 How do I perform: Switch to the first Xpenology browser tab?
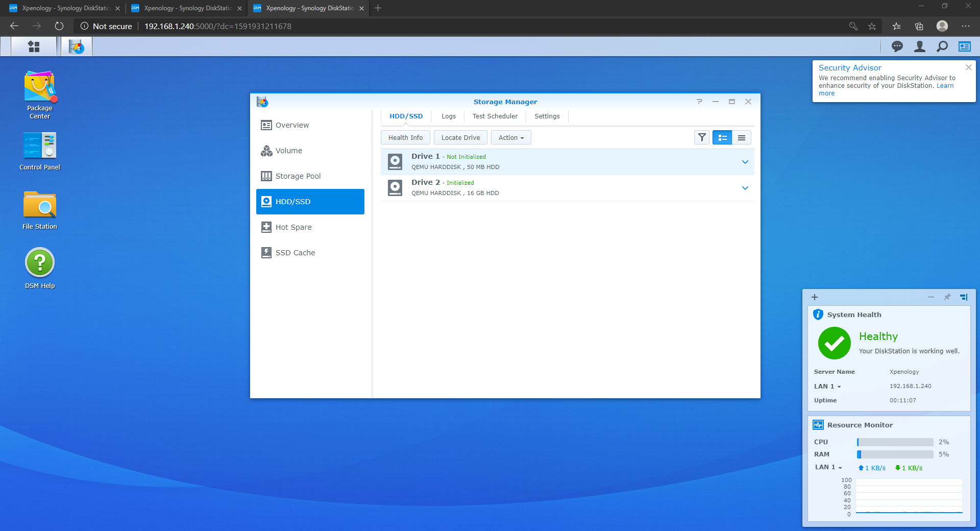pos(64,8)
